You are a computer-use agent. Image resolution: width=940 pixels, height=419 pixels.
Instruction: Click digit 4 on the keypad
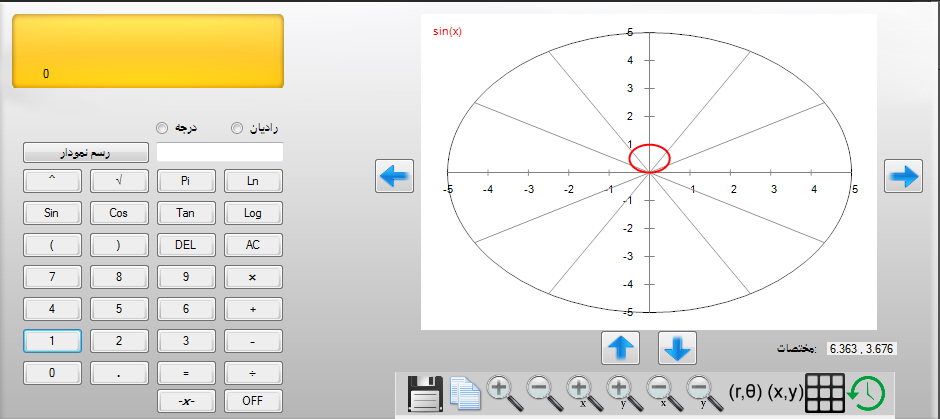(x=52, y=309)
